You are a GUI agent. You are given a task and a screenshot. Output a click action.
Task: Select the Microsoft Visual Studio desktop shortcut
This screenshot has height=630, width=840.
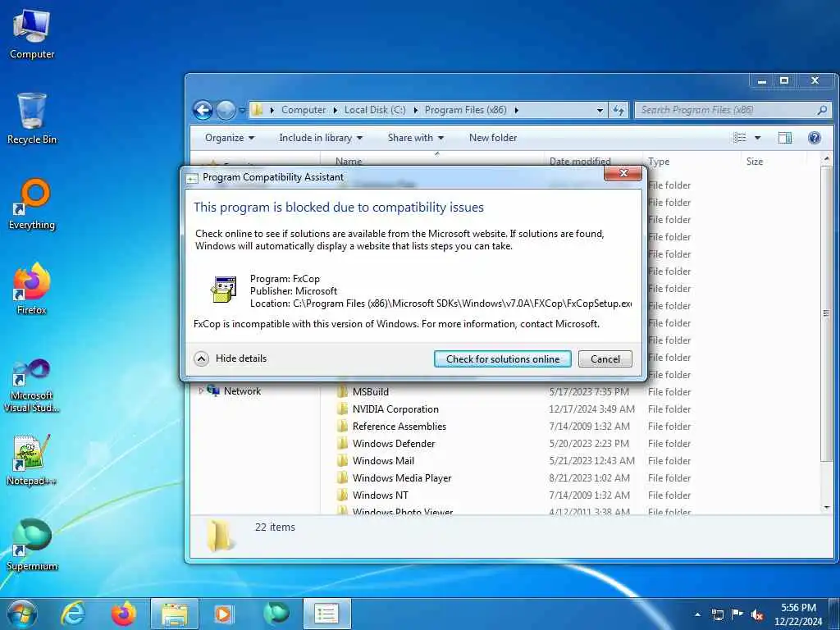[32, 386]
